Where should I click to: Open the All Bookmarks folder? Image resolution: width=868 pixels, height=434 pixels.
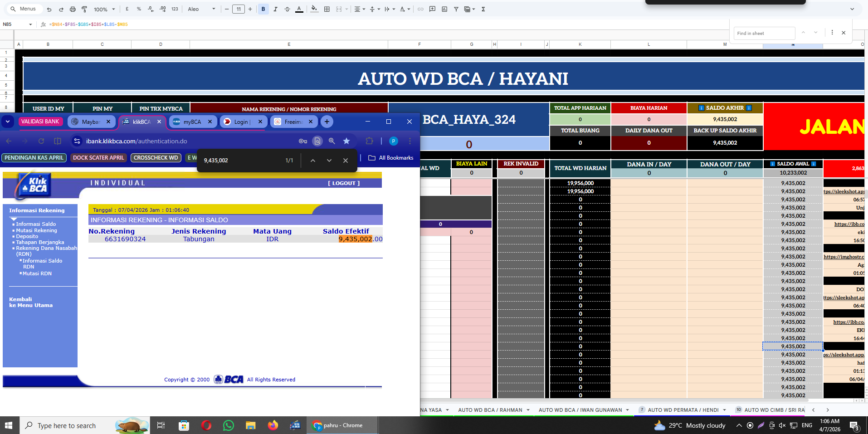point(391,158)
